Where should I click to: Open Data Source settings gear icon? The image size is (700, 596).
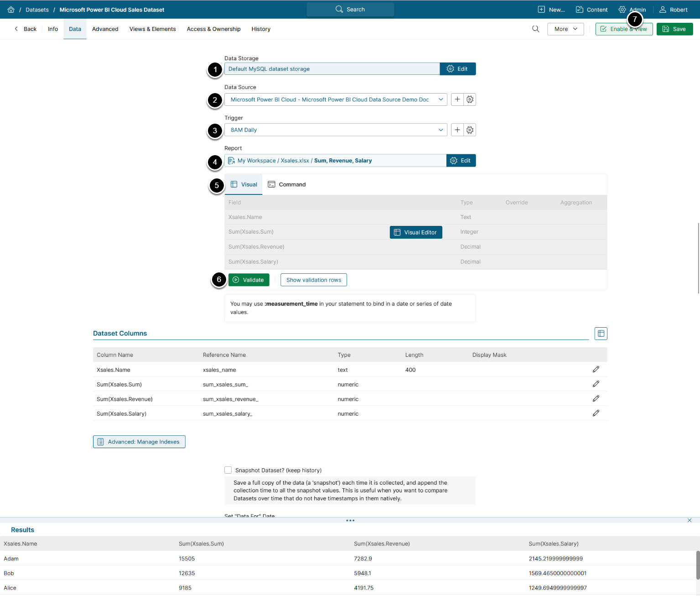(x=470, y=99)
